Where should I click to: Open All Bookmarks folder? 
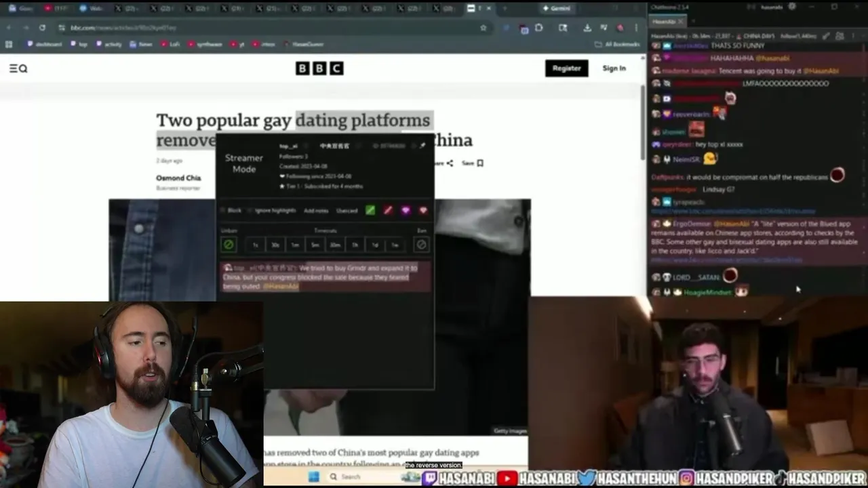pos(617,44)
